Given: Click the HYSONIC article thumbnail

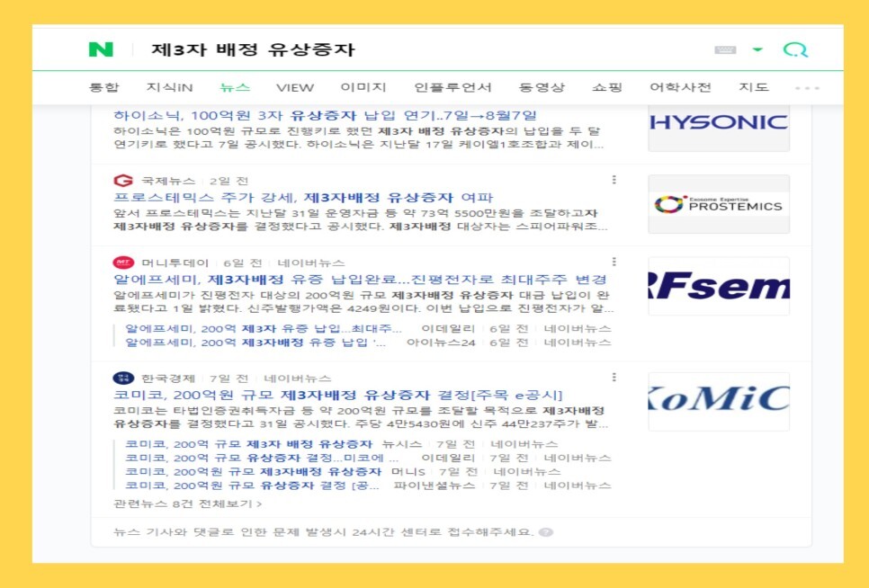Looking at the screenshot, I should tap(718, 126).
